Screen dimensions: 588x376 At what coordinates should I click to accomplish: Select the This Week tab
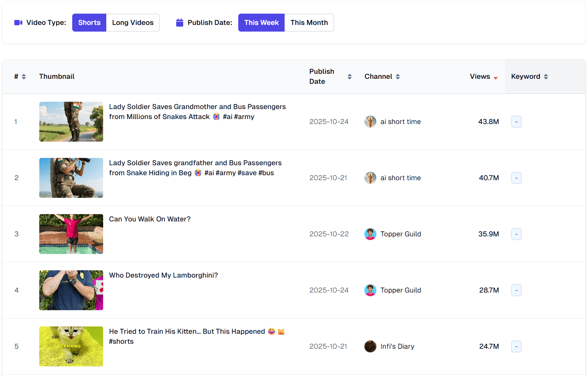(261, 22)
